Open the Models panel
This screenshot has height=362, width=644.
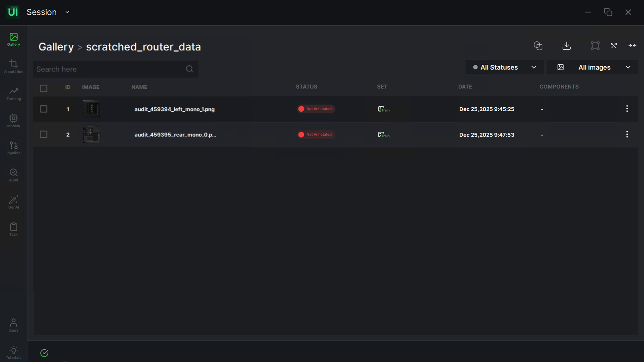[13, 121]
